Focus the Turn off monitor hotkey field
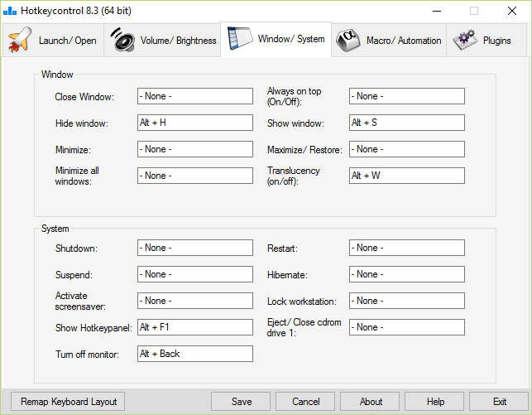Screen dimensions: 532x415 pos(195,354)
